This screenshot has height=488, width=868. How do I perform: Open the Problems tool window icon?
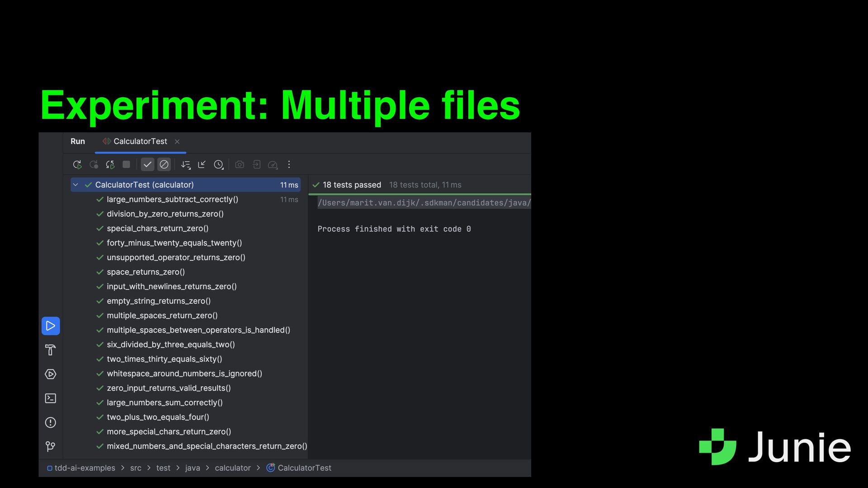coord(51,422)
